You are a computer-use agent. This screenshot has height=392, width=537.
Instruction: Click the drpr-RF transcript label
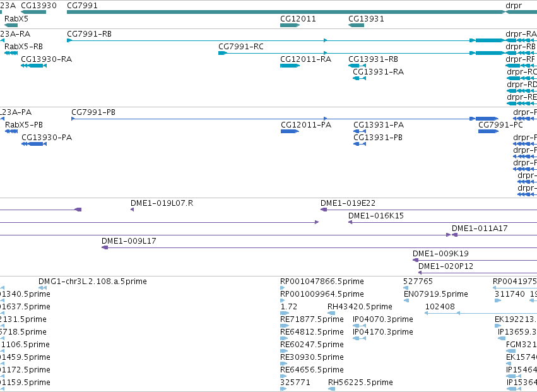[520, 59]
